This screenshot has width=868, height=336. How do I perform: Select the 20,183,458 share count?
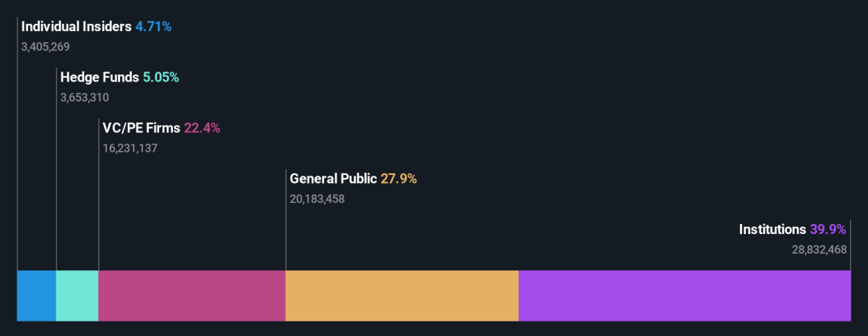(x=317, y=199)
